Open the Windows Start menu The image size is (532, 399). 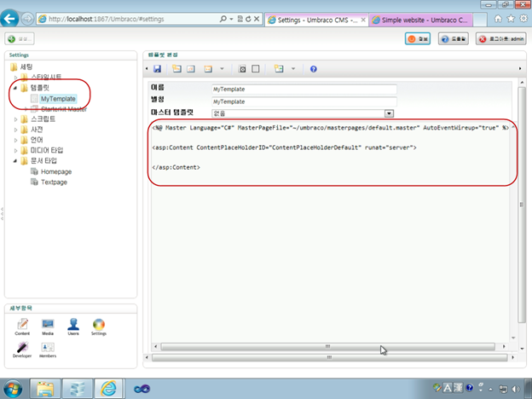[x=12, y=389]
